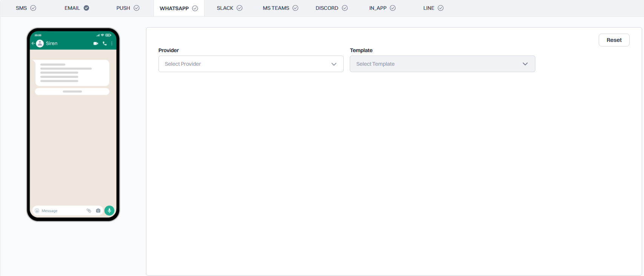Click the back arrow in phone preview
Image resolution: width=644 pixels, height=276 pixels.
[33, 43]
